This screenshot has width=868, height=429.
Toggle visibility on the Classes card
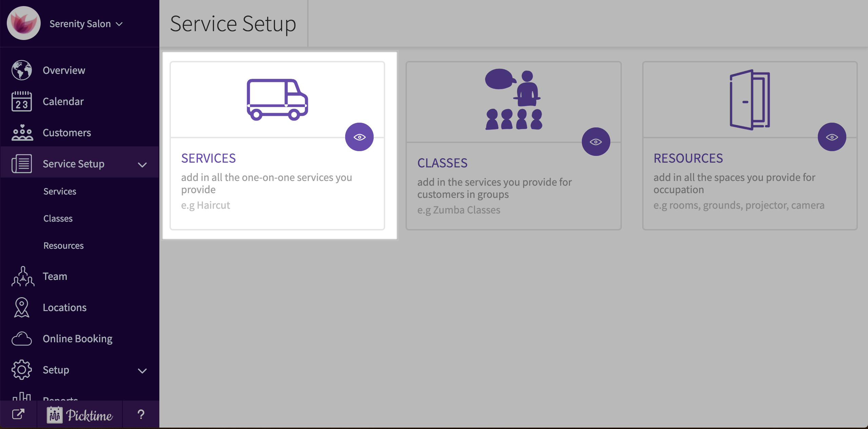(596, 142)
